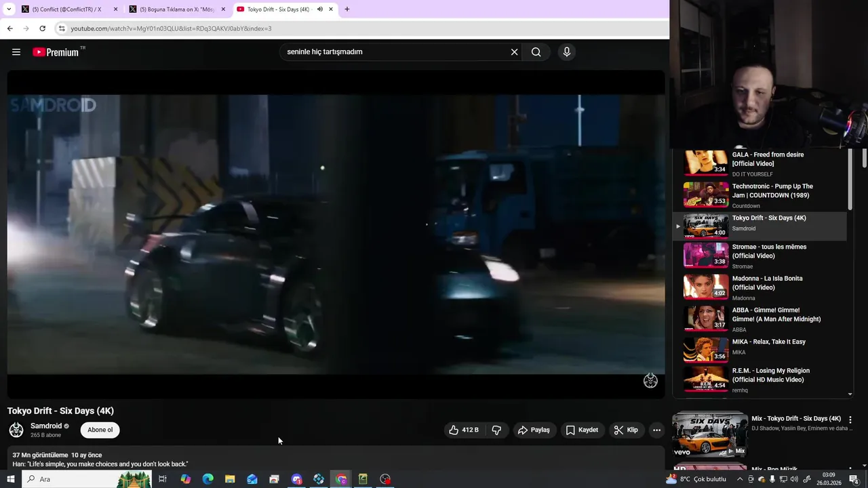View site information icon in address bar

pos(62,28)
